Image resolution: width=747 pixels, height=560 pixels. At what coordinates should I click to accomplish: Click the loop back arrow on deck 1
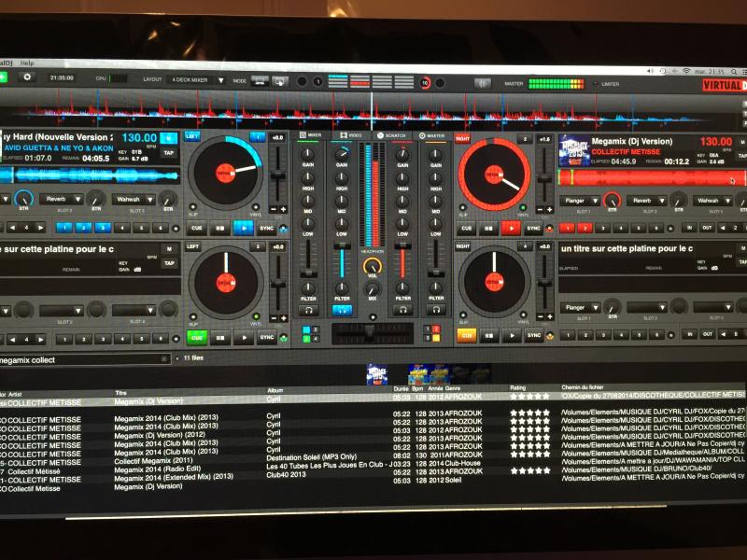pos(12,228)
